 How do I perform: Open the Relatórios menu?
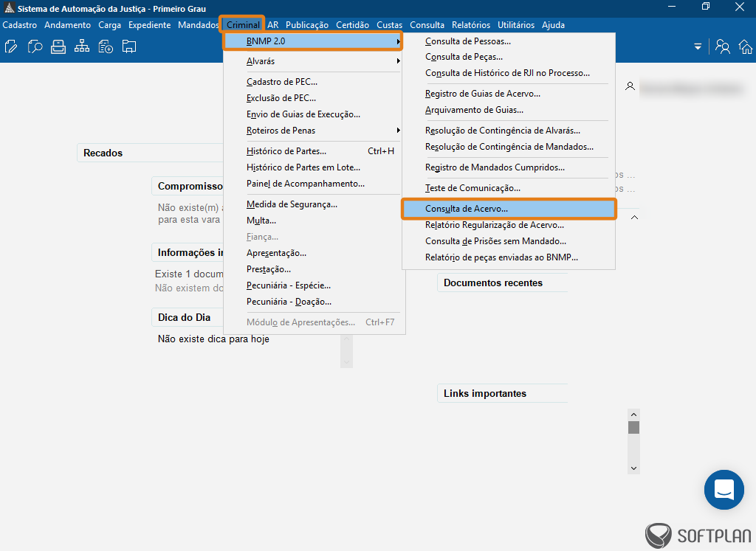[471, 25]
